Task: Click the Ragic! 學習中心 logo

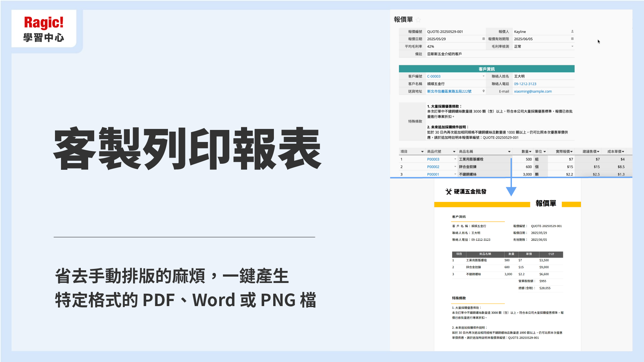Action: [x=44, y=28]
